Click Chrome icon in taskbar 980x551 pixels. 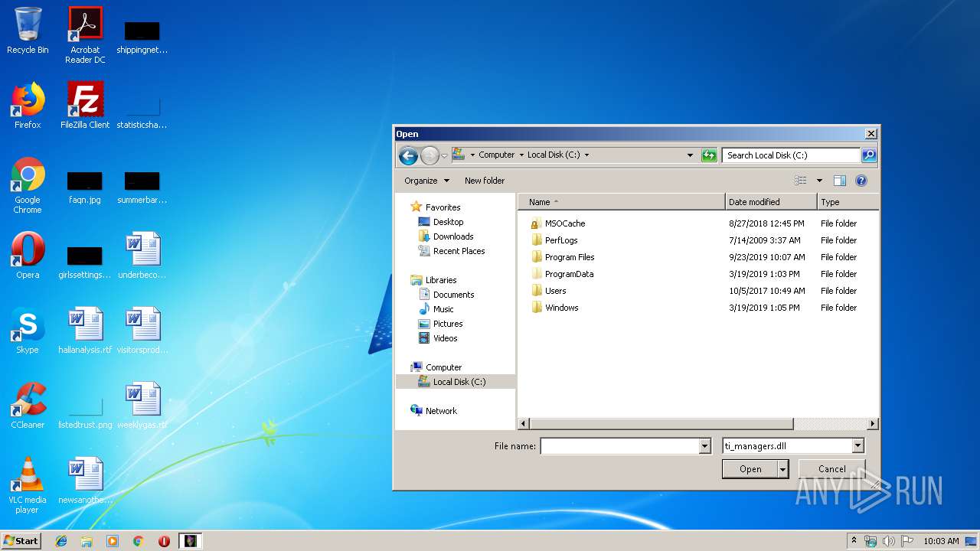click(138, 541)
